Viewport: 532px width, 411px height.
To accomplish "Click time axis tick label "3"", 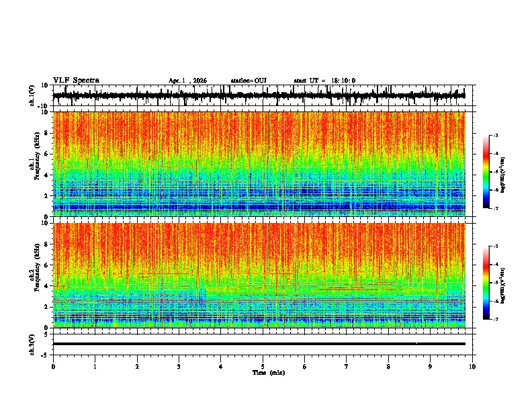I will point(179,367).
